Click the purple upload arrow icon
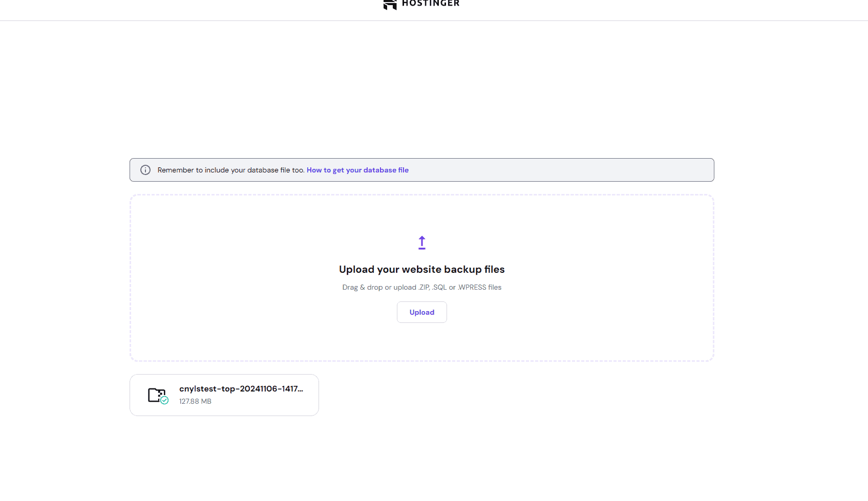 click(x=422, y=243)
